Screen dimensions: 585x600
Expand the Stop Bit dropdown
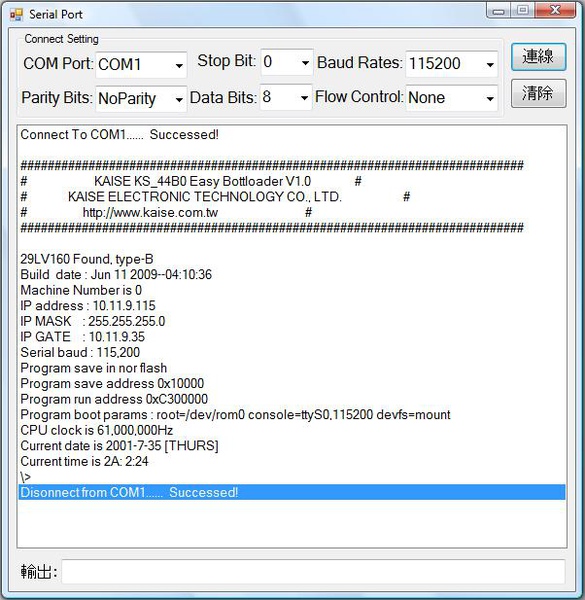pyautogui.click(x=287, y=62)
